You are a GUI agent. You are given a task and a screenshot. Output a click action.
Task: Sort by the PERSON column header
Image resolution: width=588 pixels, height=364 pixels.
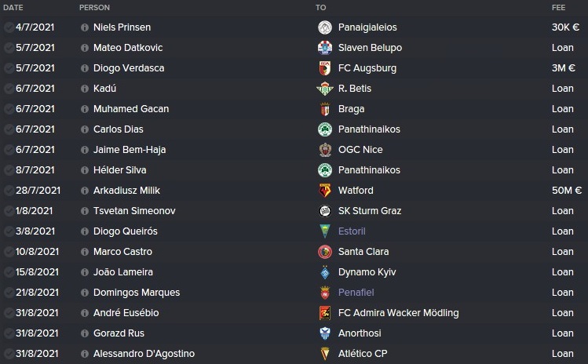[94, 8]
